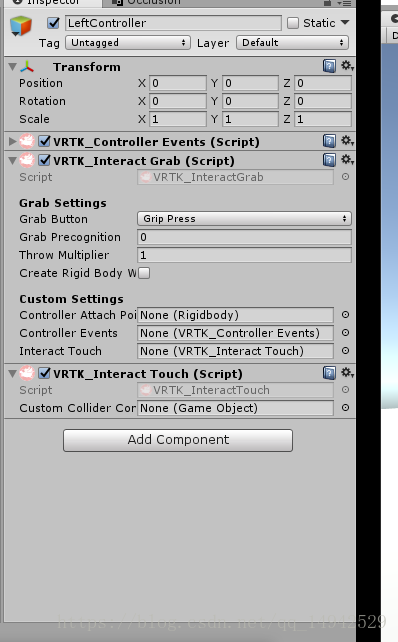Open VRTK_Interact Touch help icon
The width and height of the screenshot is (398, 642).
pyautogui.click(x=329, y=373)
